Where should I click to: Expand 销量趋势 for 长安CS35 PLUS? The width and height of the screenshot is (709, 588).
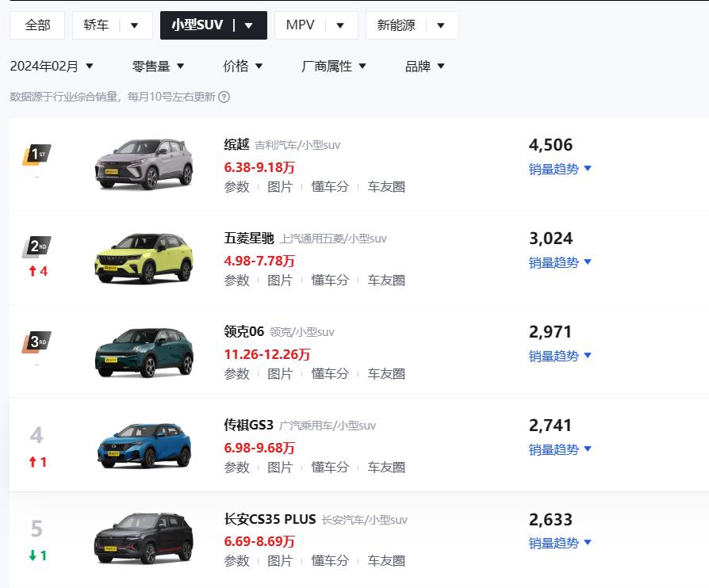[x=560, y=544]
